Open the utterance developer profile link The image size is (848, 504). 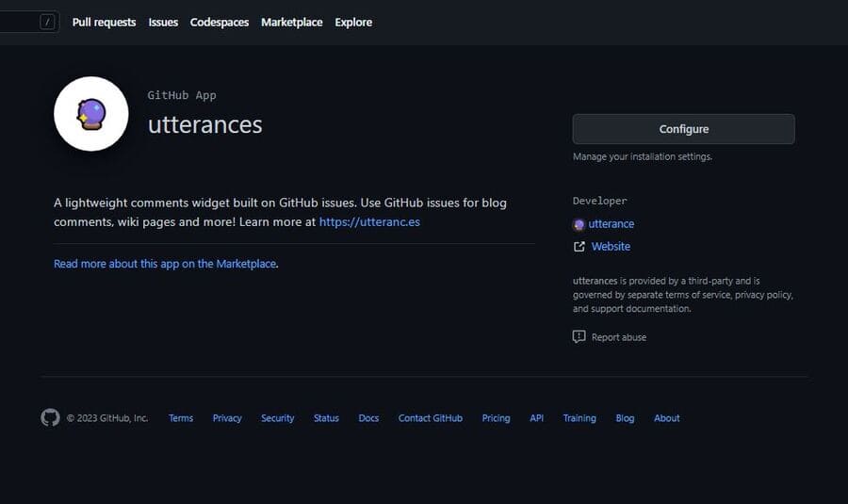click(x=612, y=224)
